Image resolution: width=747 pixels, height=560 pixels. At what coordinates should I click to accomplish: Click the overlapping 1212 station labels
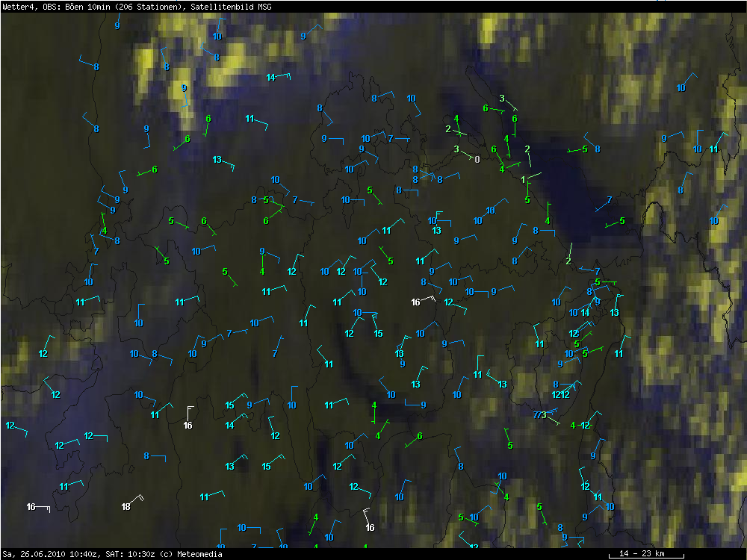click(x=561, y=395)
